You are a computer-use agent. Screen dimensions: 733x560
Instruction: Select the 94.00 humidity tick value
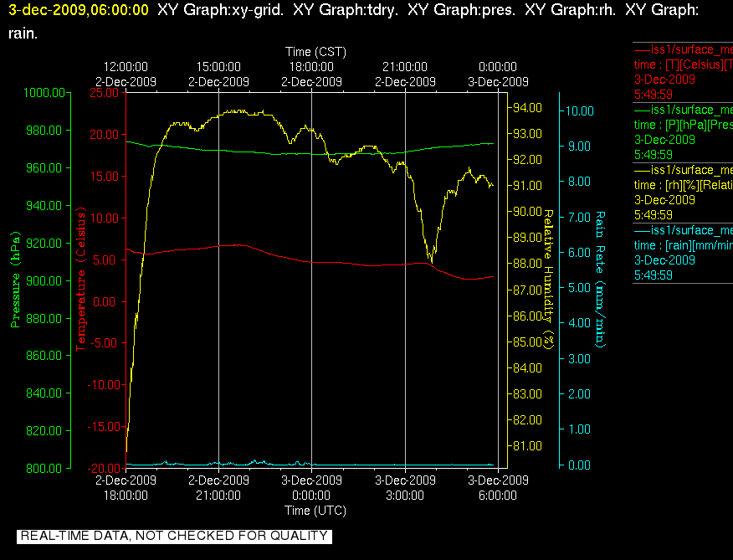click(x=527, y=108)
